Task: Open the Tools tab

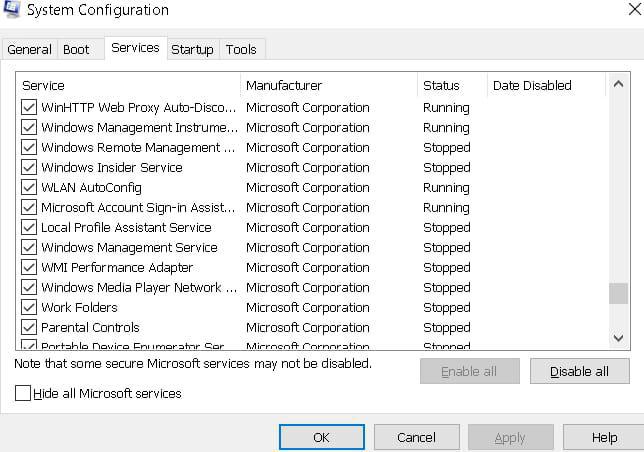Action: click(241, 49)
